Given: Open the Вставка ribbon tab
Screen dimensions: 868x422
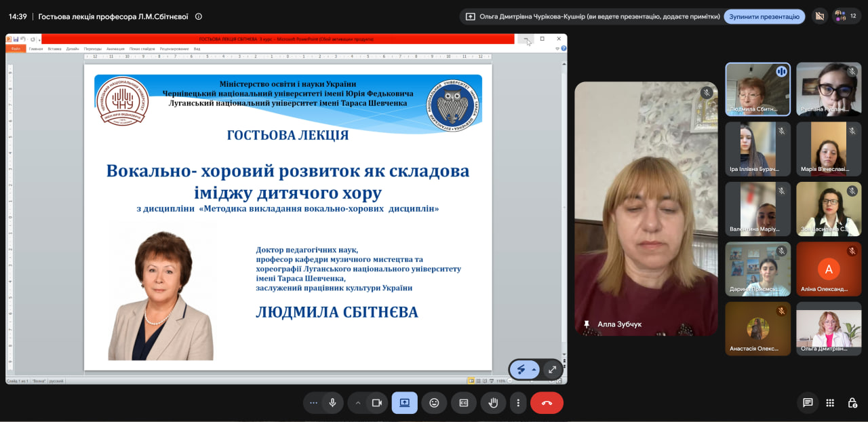Looking at the screenshot, I should (x=54, y=49).
